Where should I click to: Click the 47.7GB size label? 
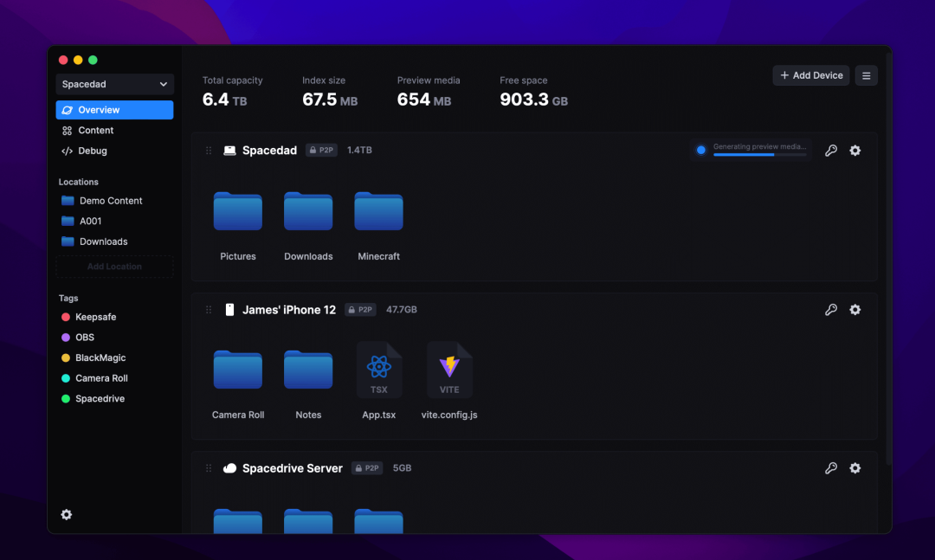[x=402, y=310]
